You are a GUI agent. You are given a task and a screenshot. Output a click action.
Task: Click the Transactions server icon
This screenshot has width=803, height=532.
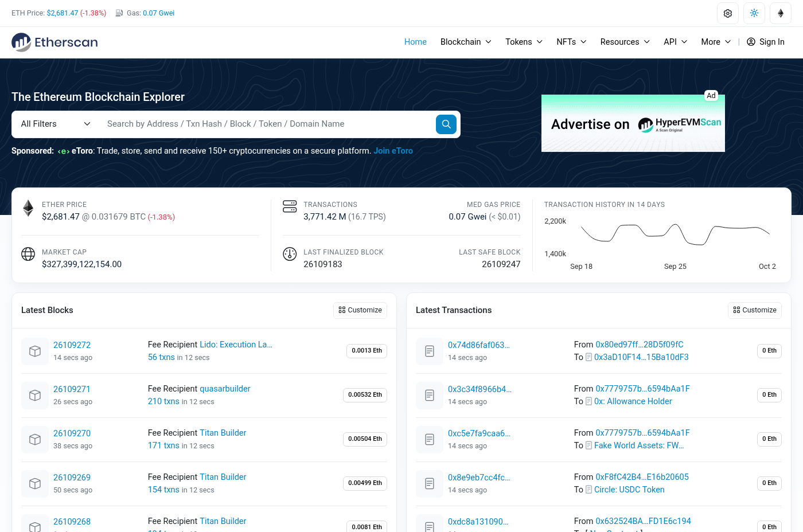290,206
